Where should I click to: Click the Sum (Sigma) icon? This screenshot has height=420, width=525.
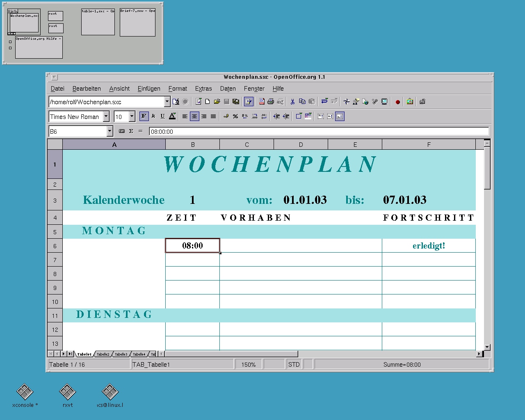pos(131,131)
